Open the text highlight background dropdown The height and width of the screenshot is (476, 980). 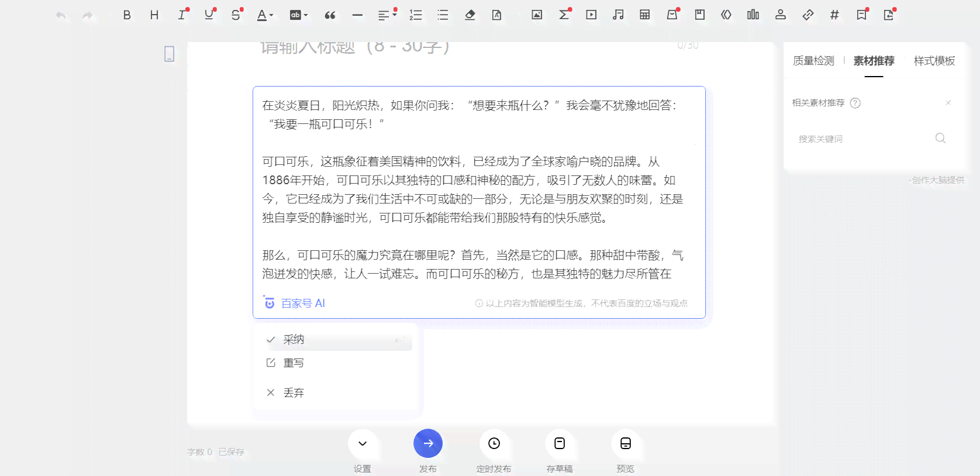298,15
